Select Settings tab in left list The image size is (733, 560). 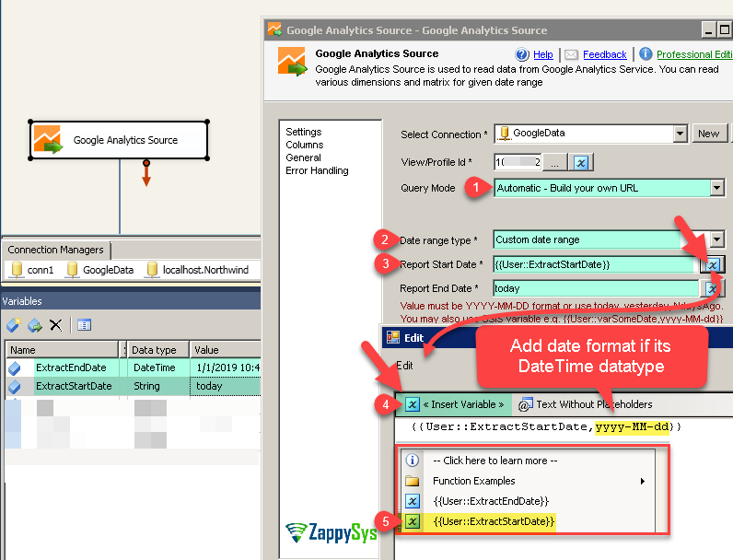[x=304, y=132]
